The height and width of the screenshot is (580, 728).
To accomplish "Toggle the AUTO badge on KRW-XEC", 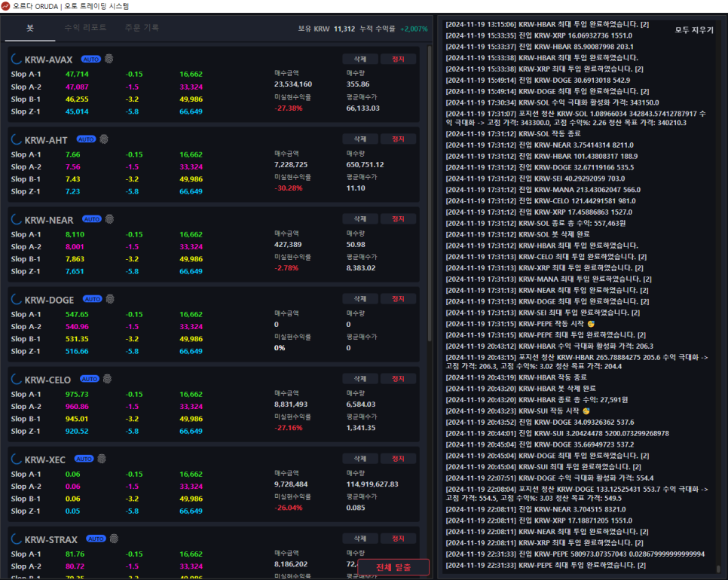I will tap(84, 459).
